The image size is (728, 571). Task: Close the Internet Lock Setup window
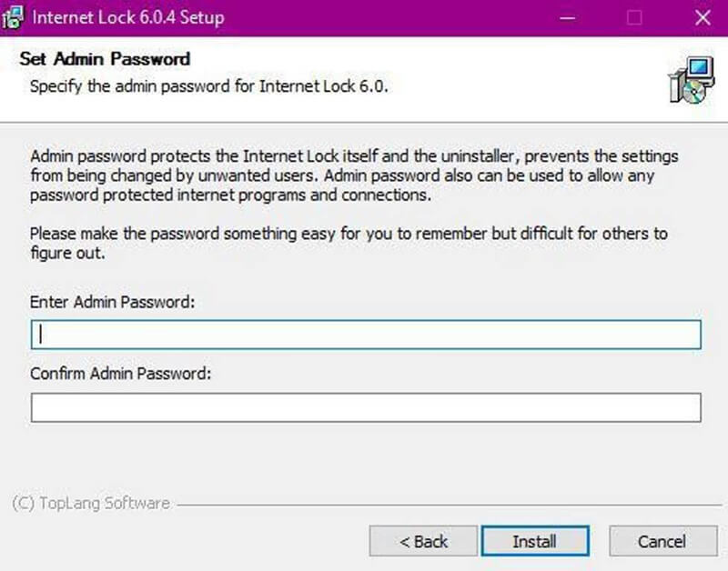tap(703, 18)
